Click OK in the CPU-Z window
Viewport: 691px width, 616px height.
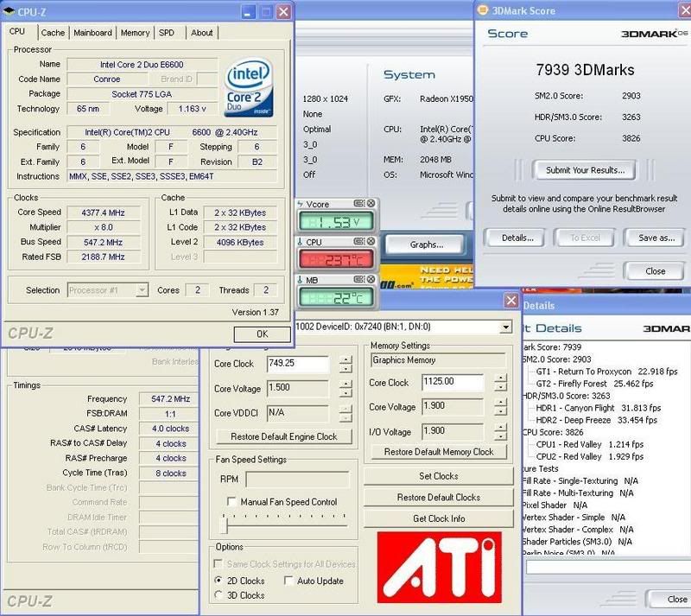(263, 333)
